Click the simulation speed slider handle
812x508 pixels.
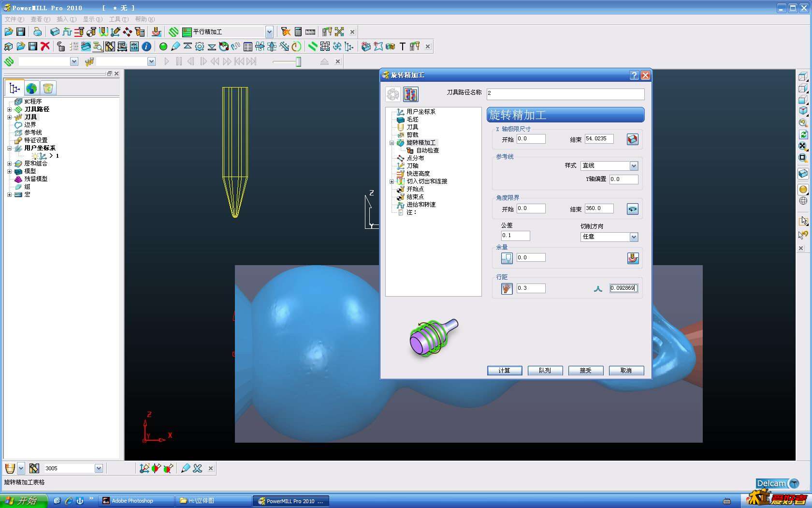(x=299, y=61)
